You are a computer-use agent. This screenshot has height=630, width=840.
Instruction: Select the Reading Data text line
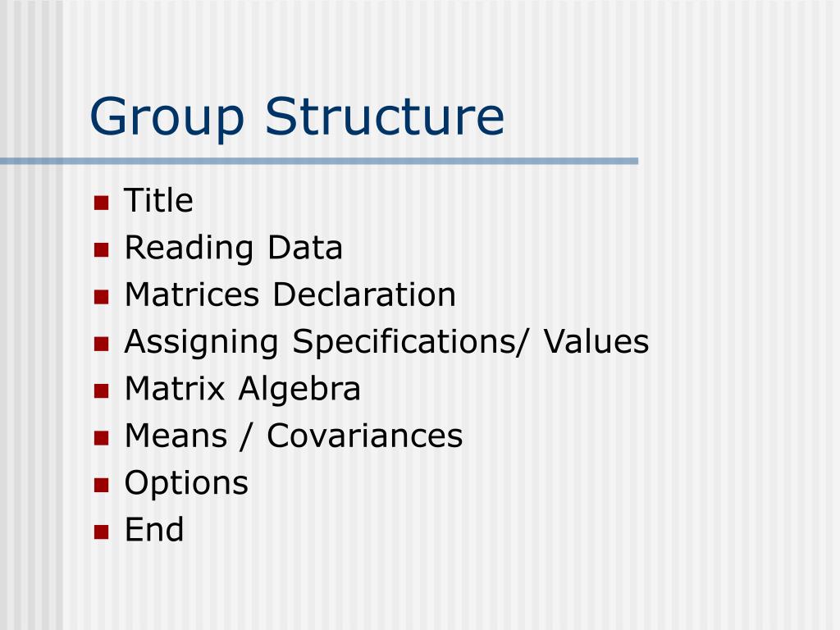coord(233,249)
